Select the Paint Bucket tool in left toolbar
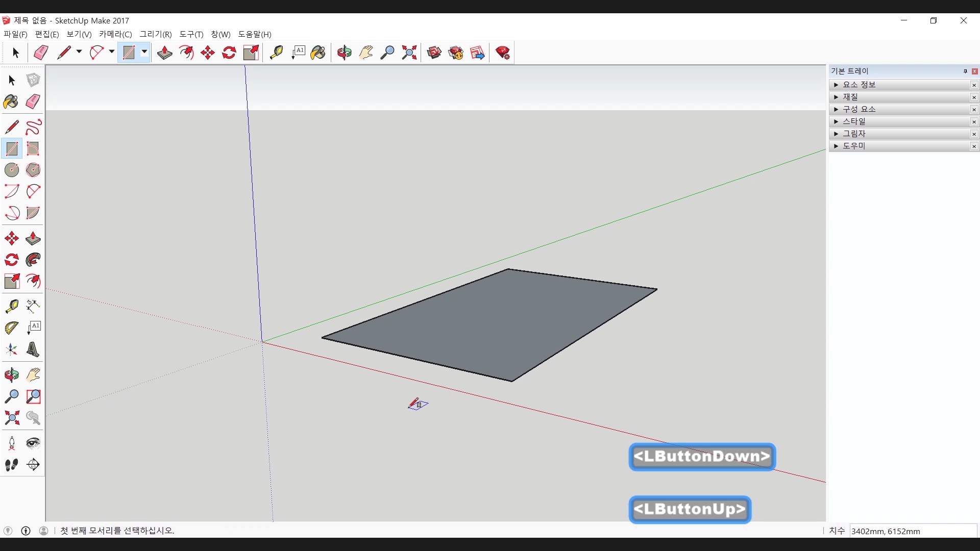The width and height of the screenshot is (980, 551). coord(11,102)
